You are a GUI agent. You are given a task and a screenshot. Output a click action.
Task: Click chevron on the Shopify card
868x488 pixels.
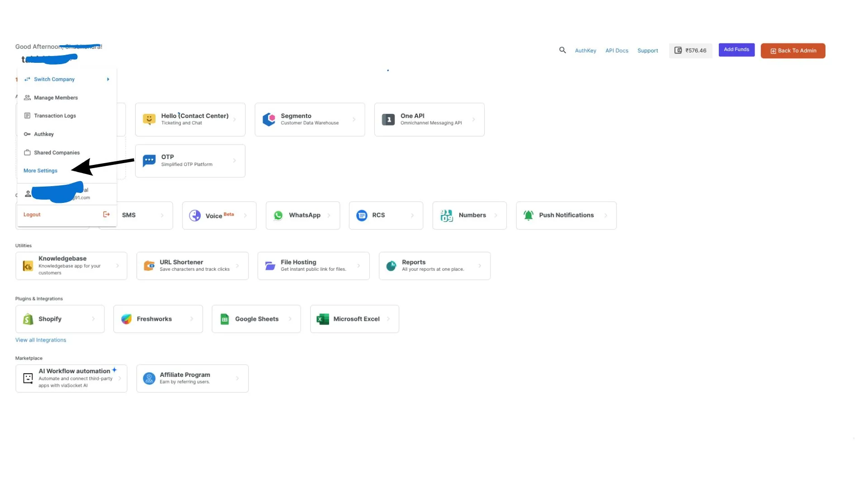click(94, 319)
